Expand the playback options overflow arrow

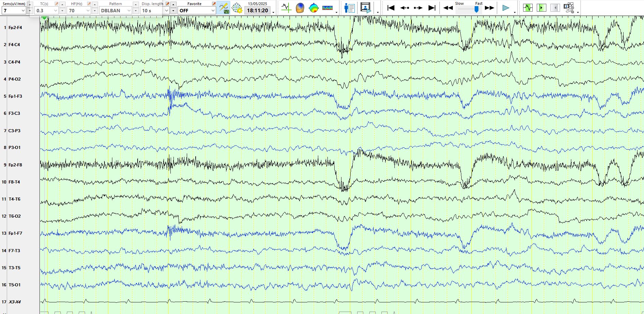click(515, 12)
